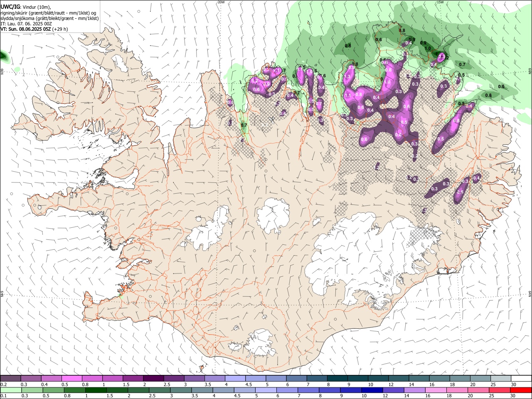532x399 pixels.
Task: Click the dark teal 8 mm snow swatch
Action: [x=337, y=379]
